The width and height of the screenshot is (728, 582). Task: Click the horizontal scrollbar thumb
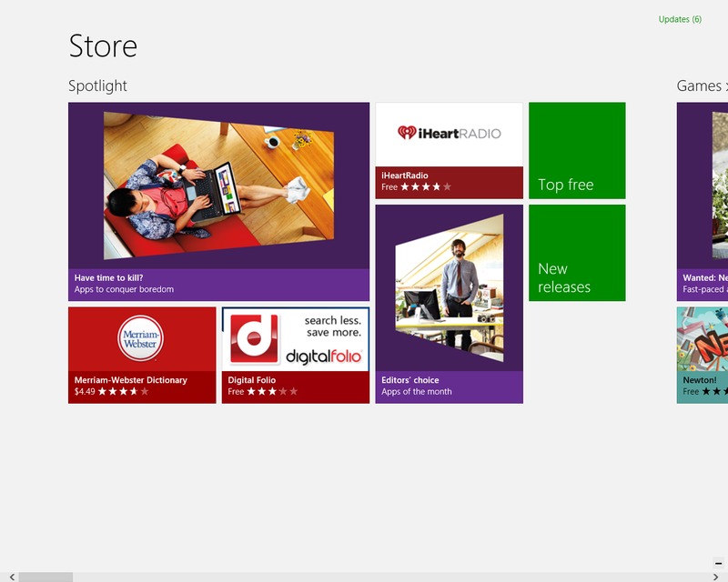[45, 577]
